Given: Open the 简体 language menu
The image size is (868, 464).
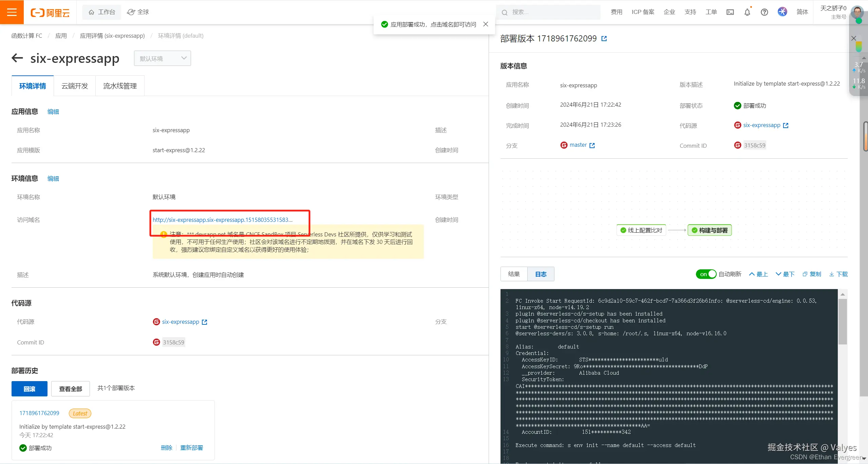Looking at the screenshot, I should [802, 12].
